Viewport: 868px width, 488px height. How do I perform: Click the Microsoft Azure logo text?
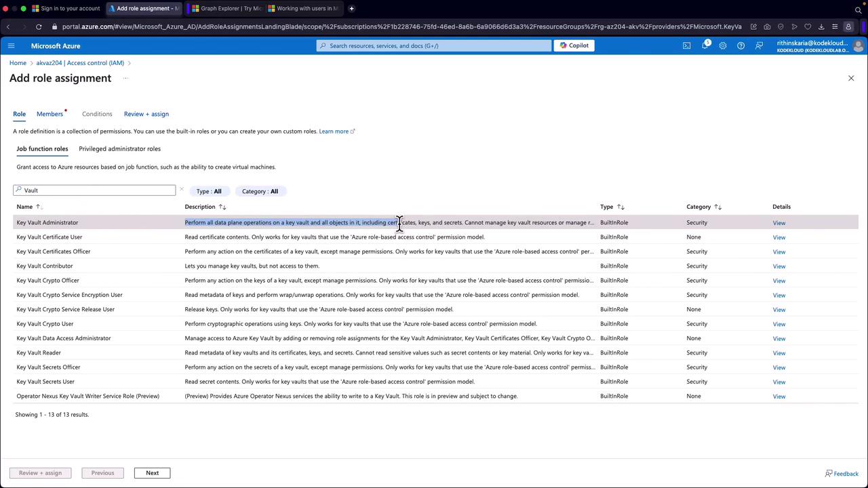coord(56,45)
